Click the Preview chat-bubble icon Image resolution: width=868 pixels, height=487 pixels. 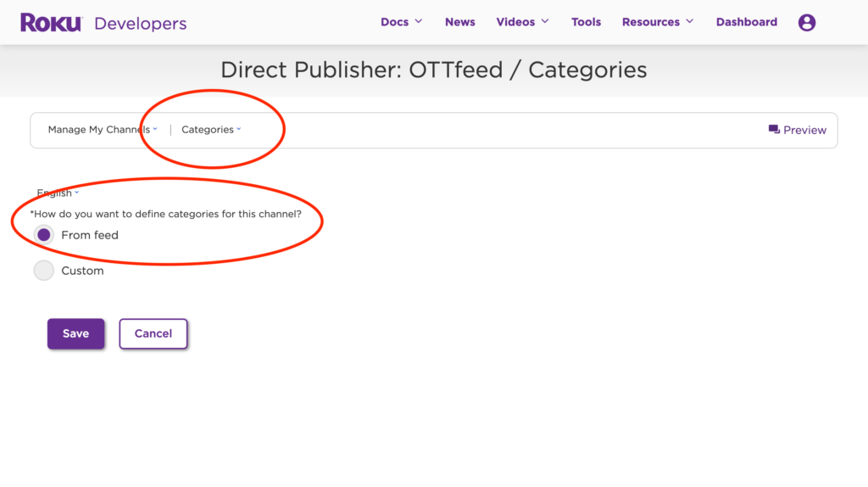[774, 130]
